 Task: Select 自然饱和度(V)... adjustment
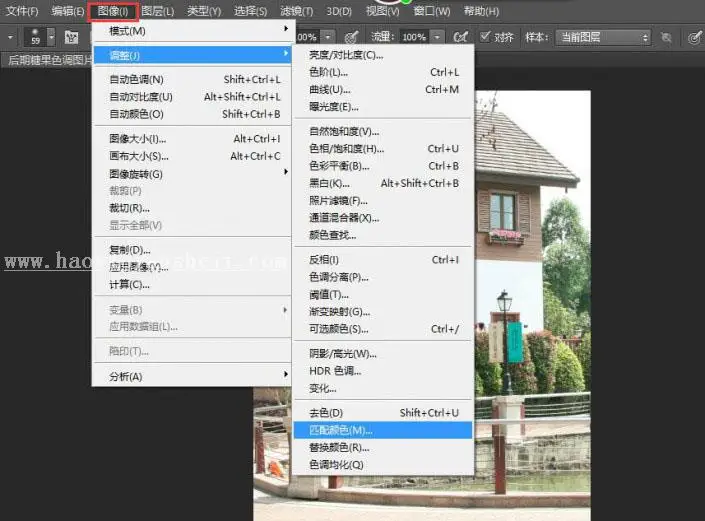pyautogui.click(x=383, y=131)
